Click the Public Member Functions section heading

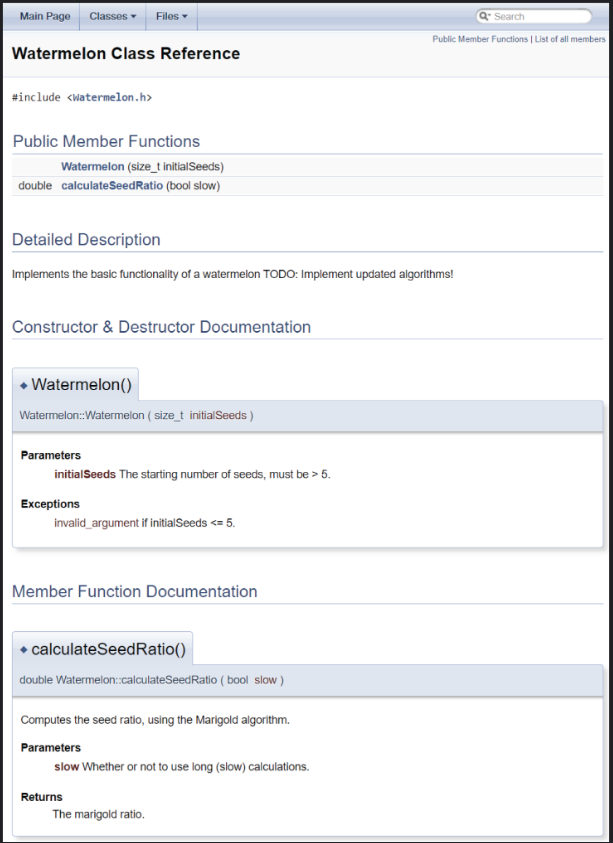tap(106, 141)
